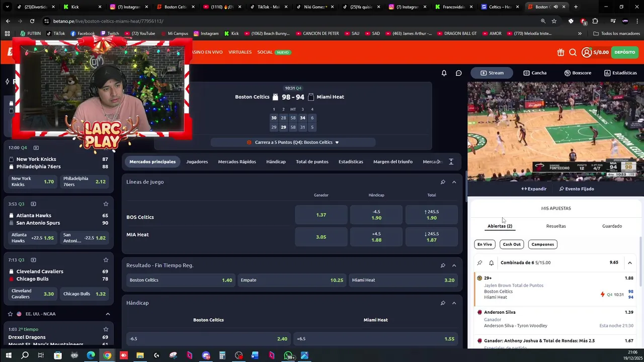Click the stream icon for Knicks-76ers game
The image size is (644, 362).
[36, 148]
